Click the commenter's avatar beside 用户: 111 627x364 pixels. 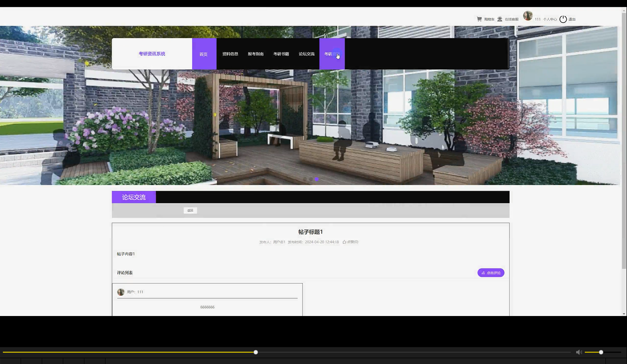point(121,292)
